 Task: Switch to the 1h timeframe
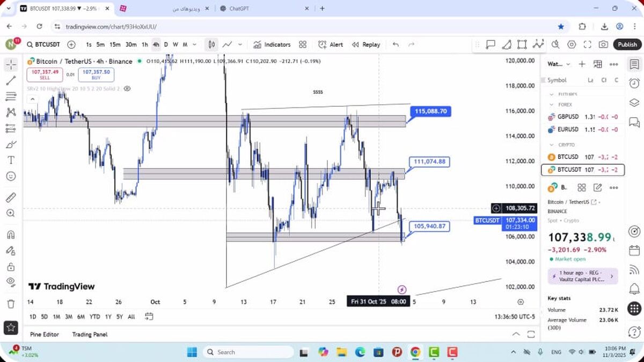(144, 45)
